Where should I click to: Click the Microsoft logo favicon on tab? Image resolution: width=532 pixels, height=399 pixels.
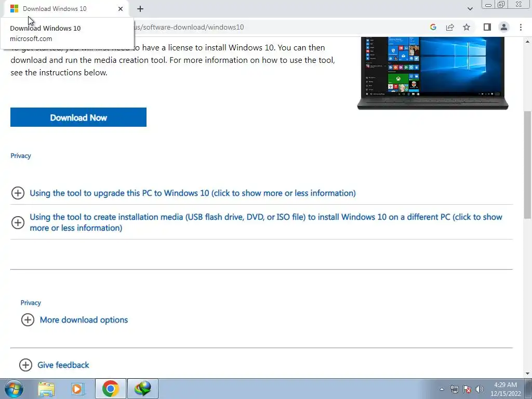[x=14, y=9]
